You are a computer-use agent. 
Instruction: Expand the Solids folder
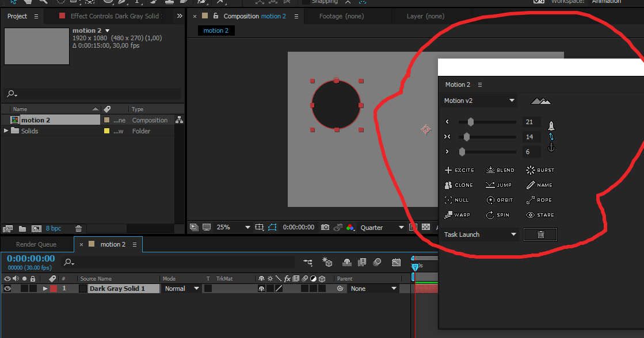tap(6, 131)
